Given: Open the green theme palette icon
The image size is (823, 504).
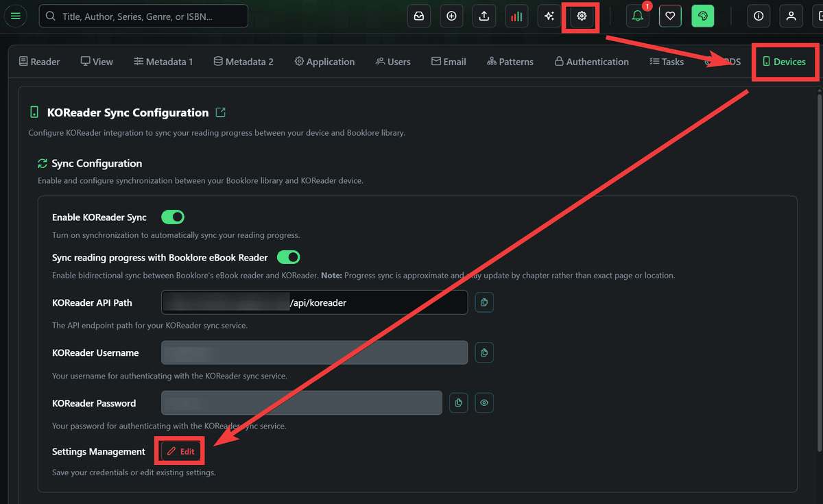Looking at the screenshot, I should coord(702,16).
